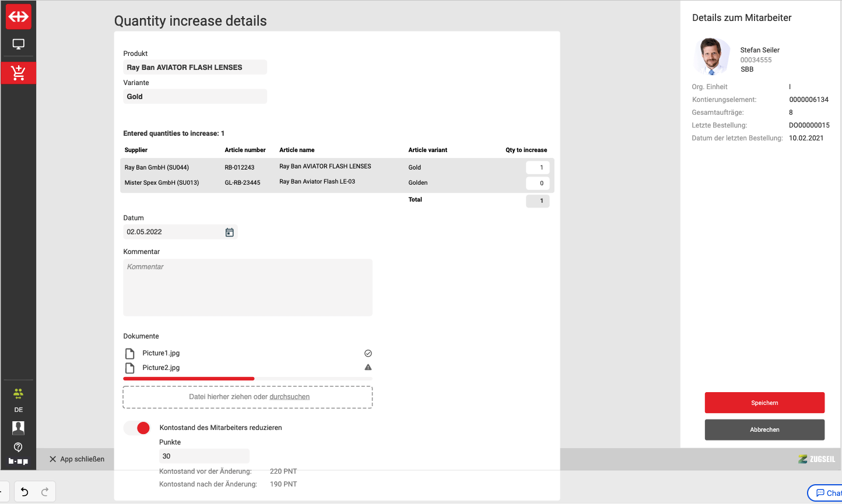842x504 pixels.
Task: Switch language via DE selector
Action: pos(18,410)
